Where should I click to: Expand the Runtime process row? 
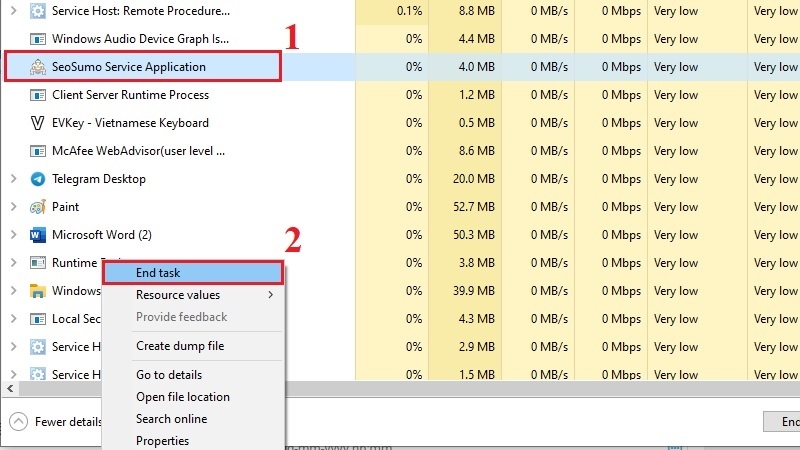(x=14, y=263)
